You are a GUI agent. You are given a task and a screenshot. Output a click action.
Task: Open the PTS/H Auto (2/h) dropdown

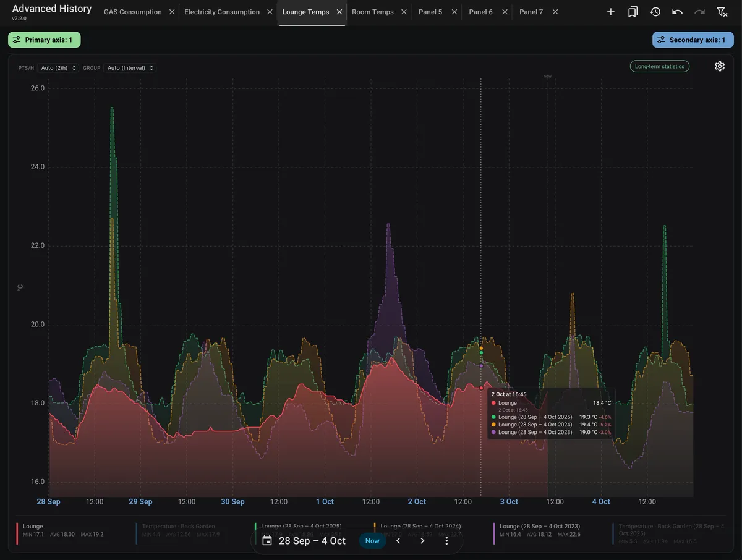pos(59,68)
